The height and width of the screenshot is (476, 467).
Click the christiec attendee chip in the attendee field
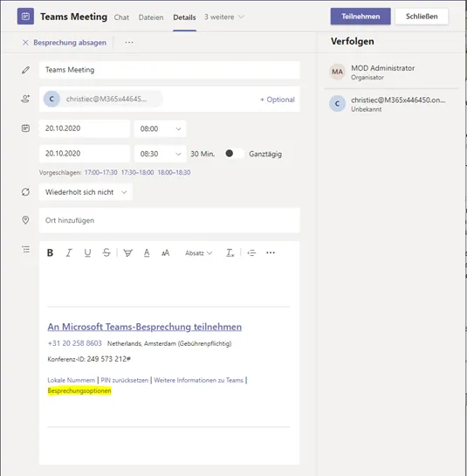103,99
